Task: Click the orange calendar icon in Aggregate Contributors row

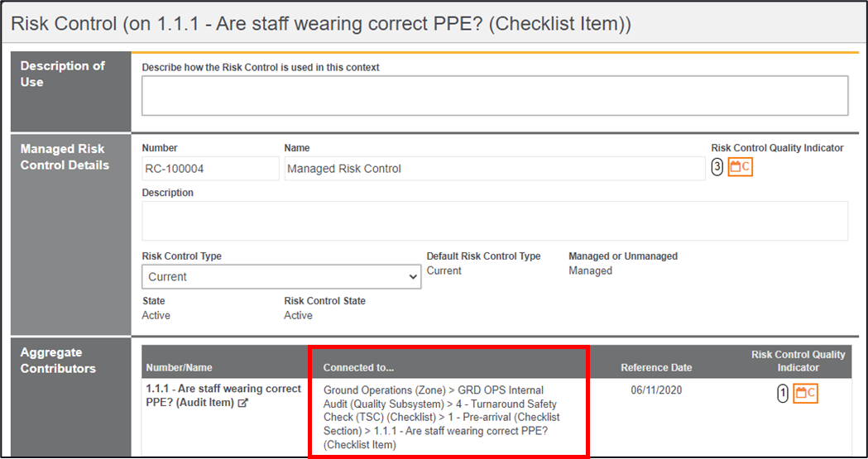Action: point(805,394)
